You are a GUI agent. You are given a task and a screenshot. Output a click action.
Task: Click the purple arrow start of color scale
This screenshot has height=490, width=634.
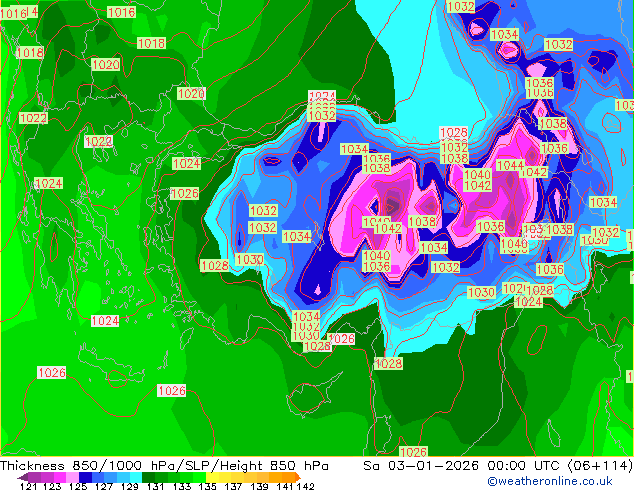tap(22, 477)
